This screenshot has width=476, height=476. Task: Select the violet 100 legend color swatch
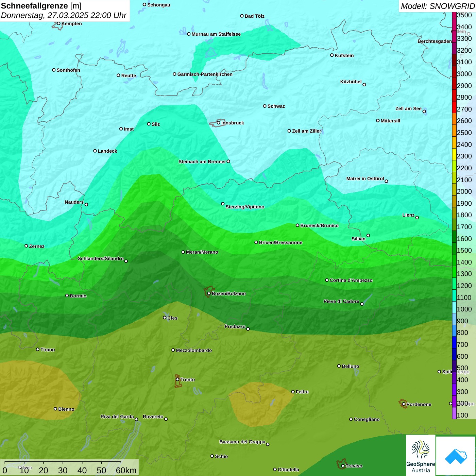(x=454, y=413)
